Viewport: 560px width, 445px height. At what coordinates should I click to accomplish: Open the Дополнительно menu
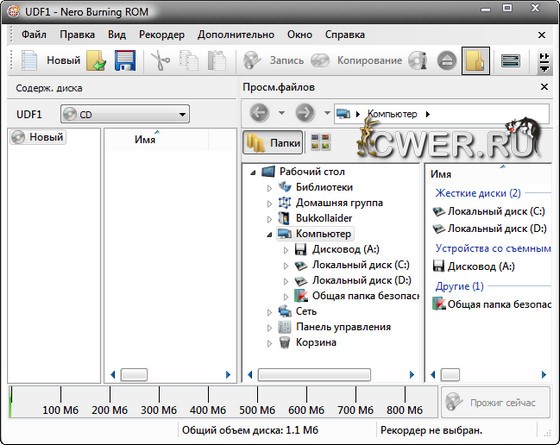236,35
